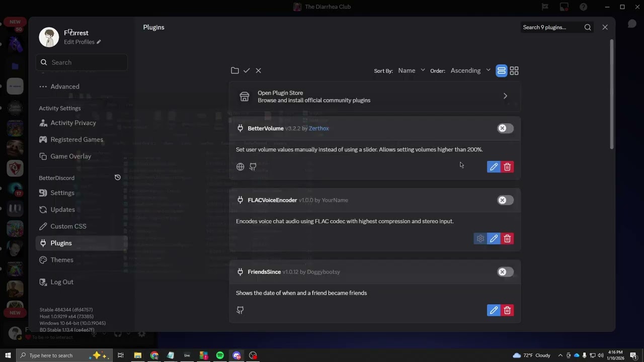This screenshot has height=362, width=644.
Task: Open the plugins folder icon
Action: click(235, 70)
